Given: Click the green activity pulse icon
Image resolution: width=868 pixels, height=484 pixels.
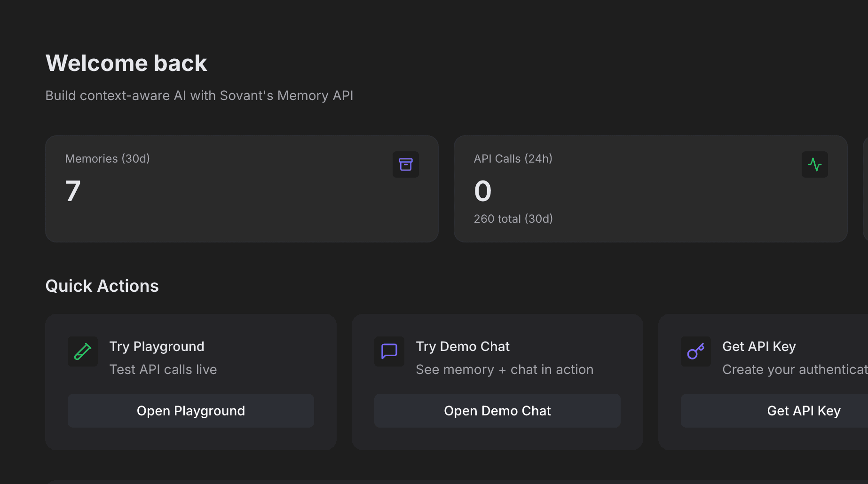Looking at the screenshot, I should pos(814,164).
